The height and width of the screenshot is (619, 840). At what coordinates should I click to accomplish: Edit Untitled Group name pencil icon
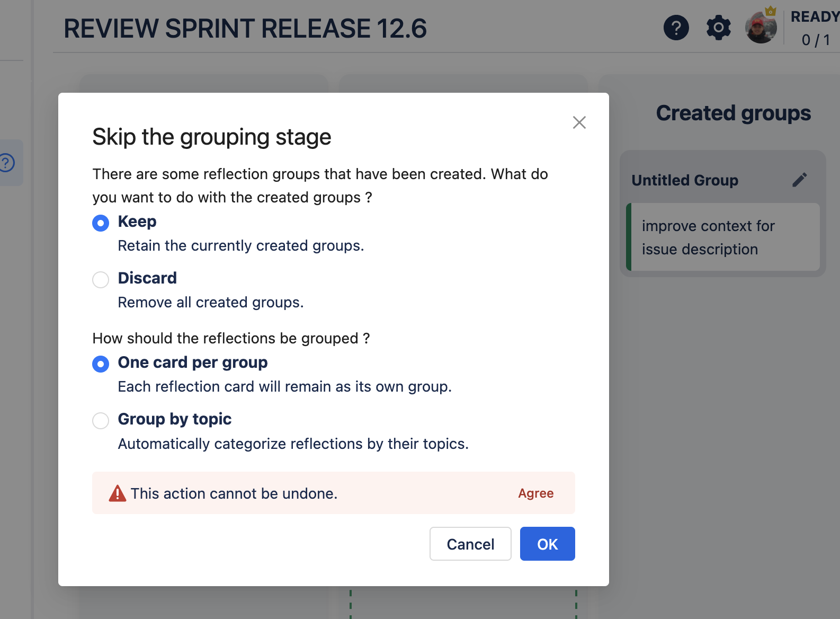[x=799, y=180]
